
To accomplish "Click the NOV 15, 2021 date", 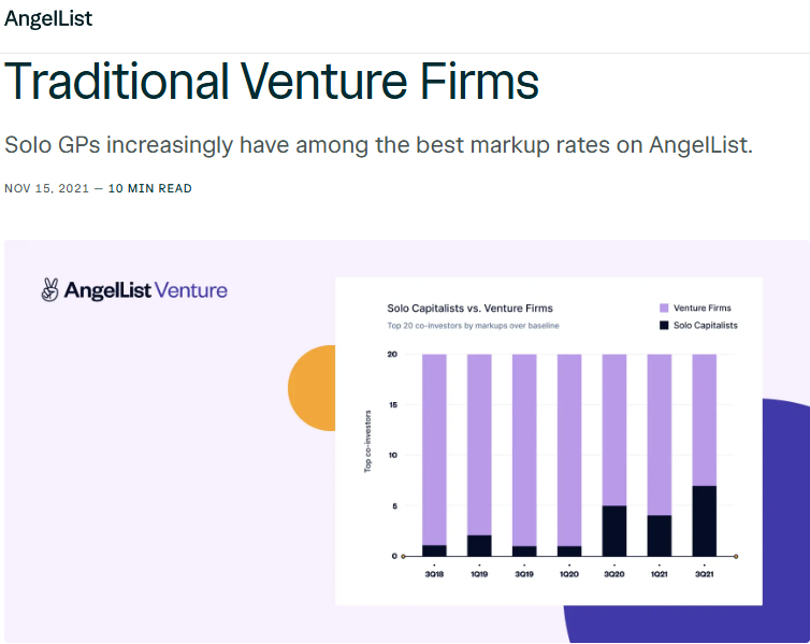I will [x=46, y=189].
